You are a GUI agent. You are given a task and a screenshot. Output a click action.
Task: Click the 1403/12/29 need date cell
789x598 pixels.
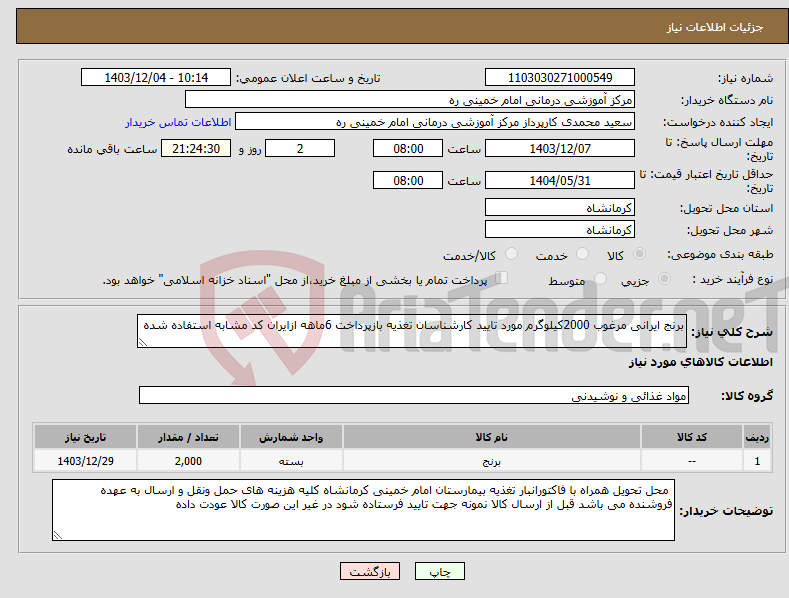tap(86, 461)
